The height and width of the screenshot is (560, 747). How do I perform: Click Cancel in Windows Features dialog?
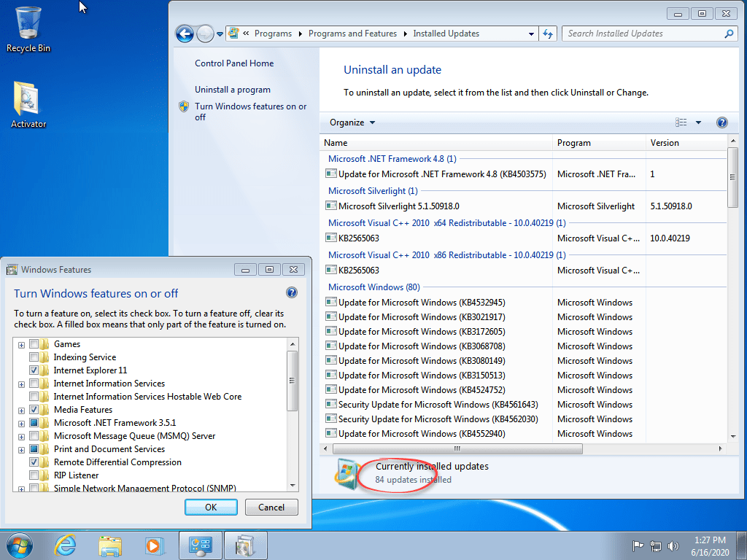[271, 507]
